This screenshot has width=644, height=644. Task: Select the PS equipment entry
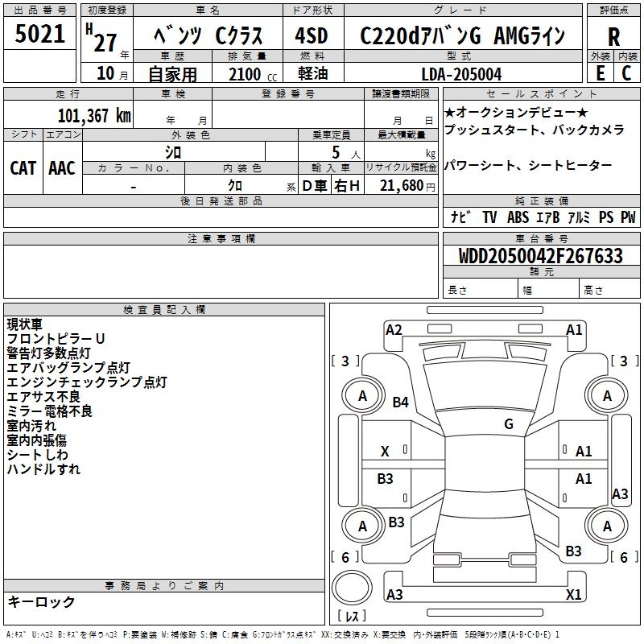pos(606,217)
